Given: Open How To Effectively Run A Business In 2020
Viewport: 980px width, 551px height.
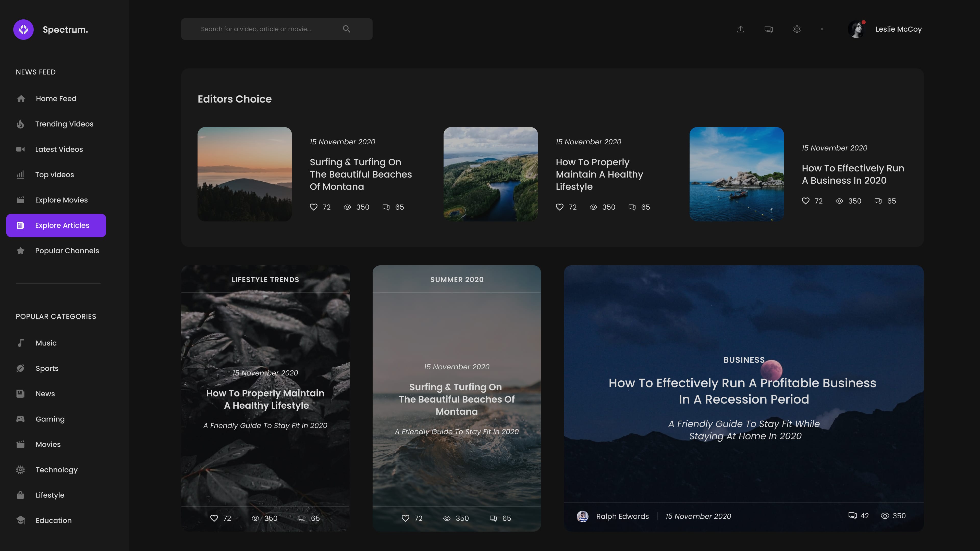Looking at the screenshot, I should point(853,174).
